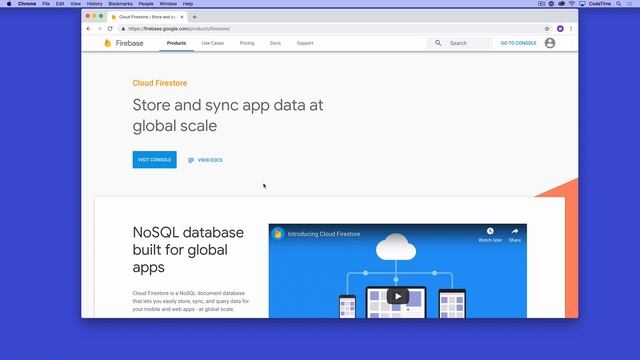Click the VIEW DOCS link
640x360 pixels.
205,160
